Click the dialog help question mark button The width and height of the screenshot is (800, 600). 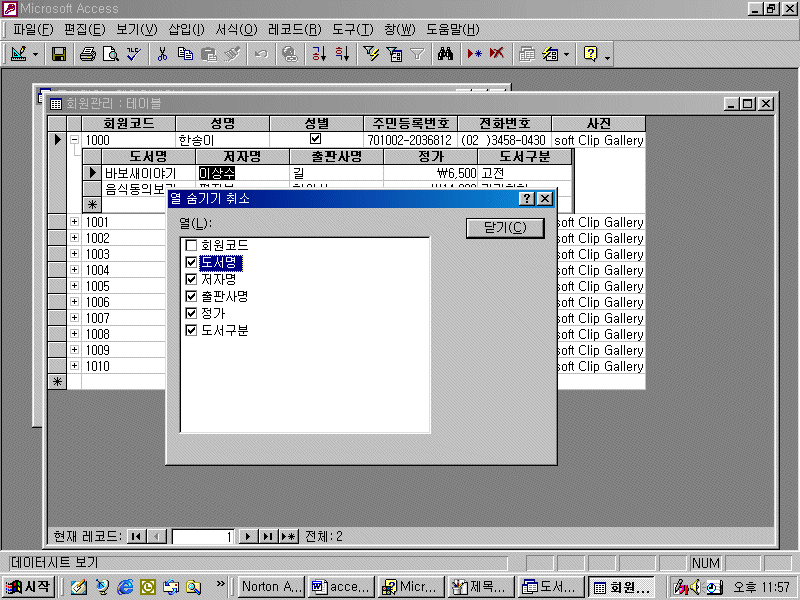[527, 198]
